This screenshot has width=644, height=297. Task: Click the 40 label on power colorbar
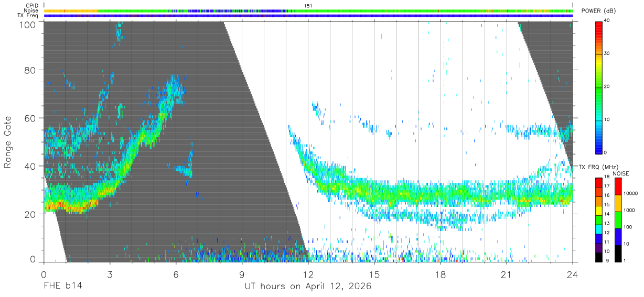(x=607, y=20)
